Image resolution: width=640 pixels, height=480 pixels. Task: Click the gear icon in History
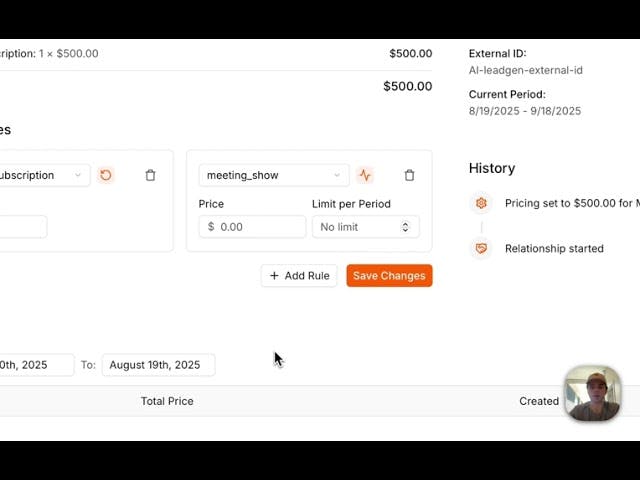481,203
